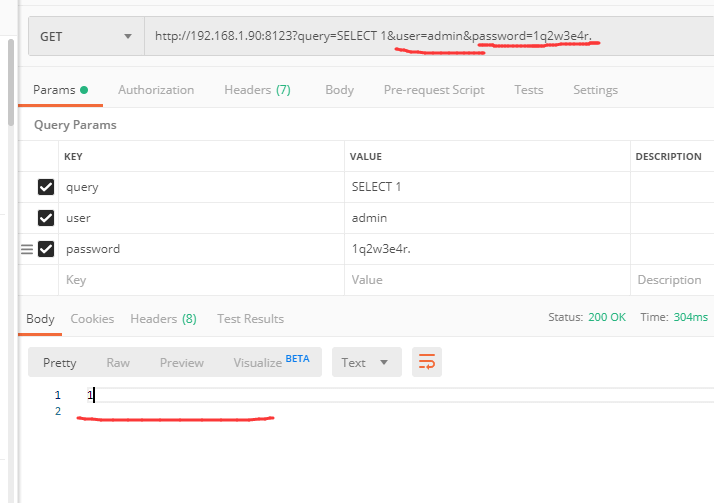Expand the Text format dropdown
The height and width of the screenshot is (503, 714).
[366, 362]
